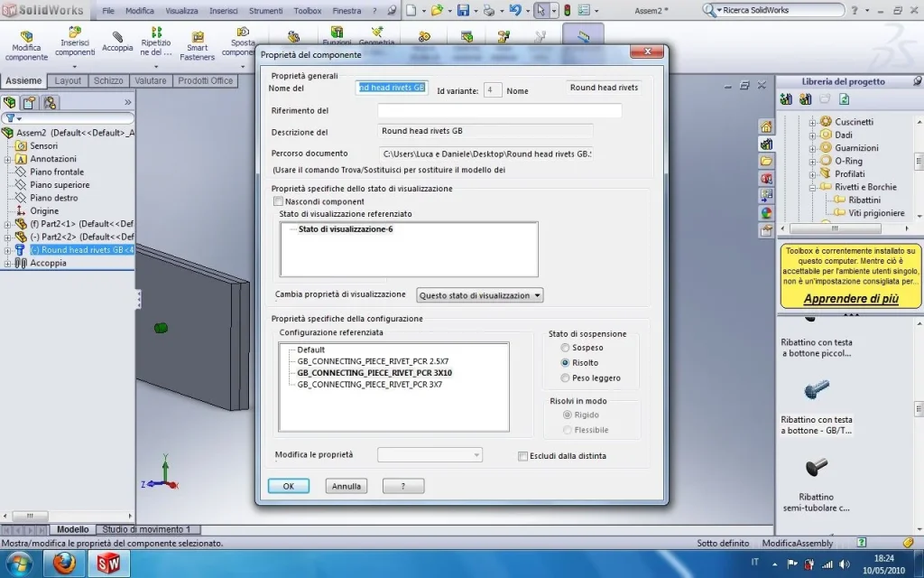Choose the Peso leggero option

tap(565, 378)
